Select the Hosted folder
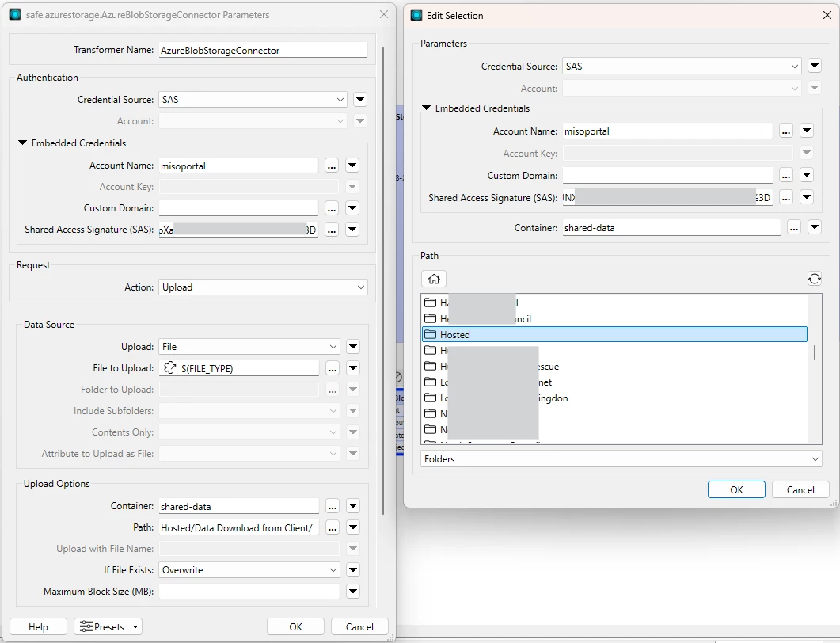The width and height of the screenshot is (840, 643). (614, 334)
